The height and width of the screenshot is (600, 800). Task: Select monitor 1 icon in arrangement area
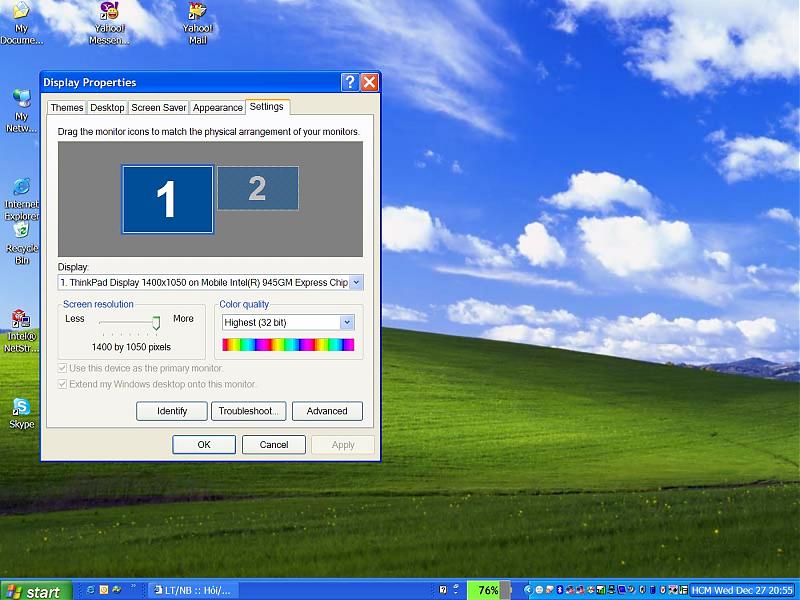point(167,199)
